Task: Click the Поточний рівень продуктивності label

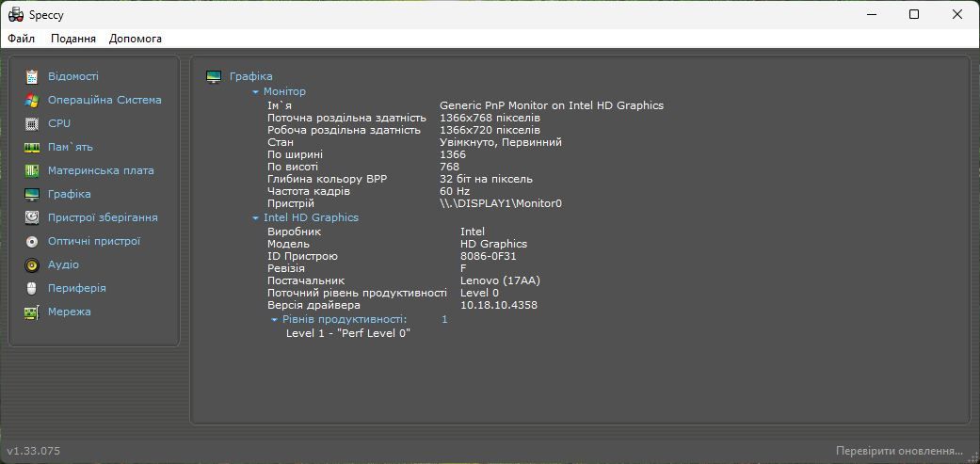Action: point(357,293)
